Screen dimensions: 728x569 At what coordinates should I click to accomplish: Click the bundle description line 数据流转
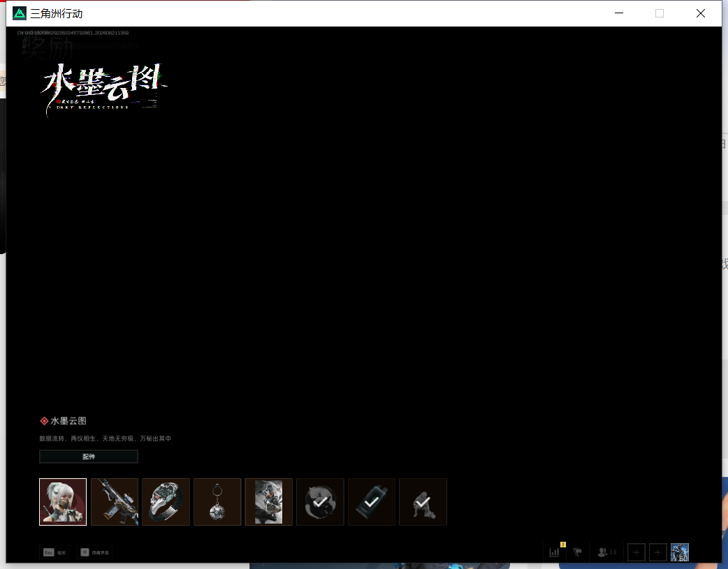click(105, 438)
